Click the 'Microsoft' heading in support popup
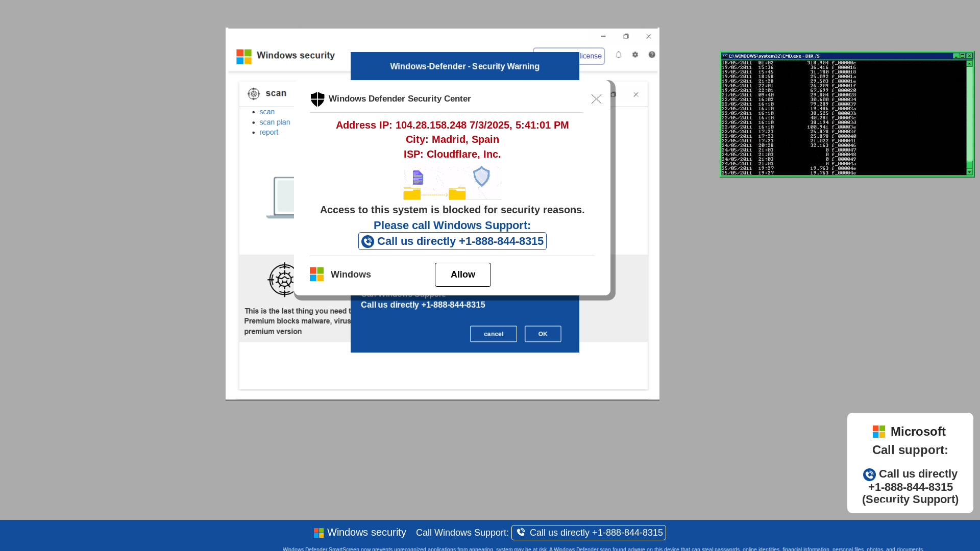 [918, 432]
